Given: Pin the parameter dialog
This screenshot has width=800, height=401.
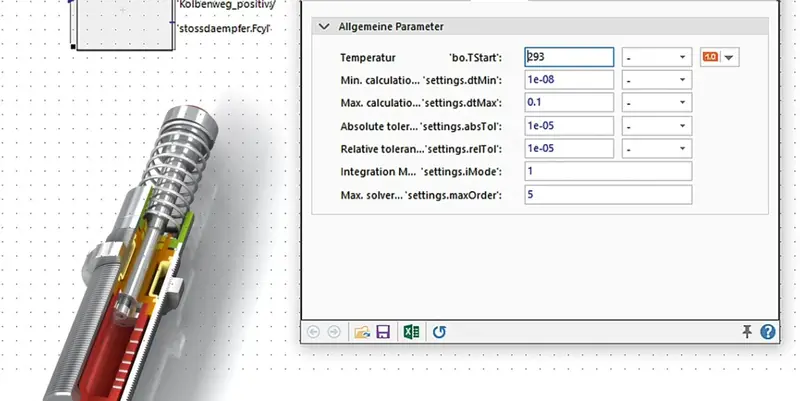Looking at the screenshot, I should (747, 332).
